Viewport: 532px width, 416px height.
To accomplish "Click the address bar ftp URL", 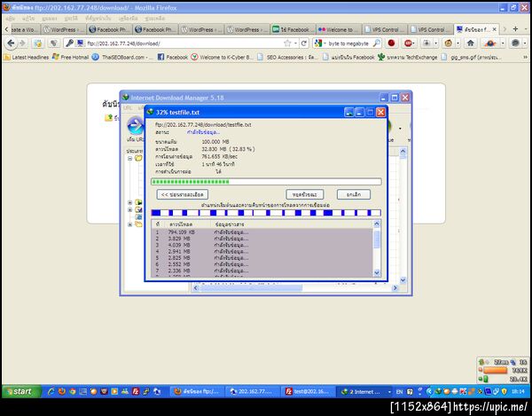I will coord(123,43).
